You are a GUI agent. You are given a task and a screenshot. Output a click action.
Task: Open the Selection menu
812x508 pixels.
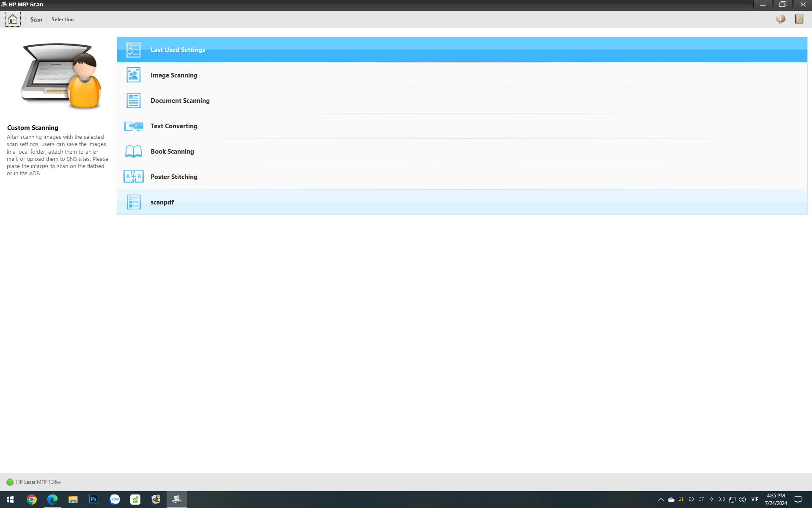pyautogui.click(x=63, y=19)
